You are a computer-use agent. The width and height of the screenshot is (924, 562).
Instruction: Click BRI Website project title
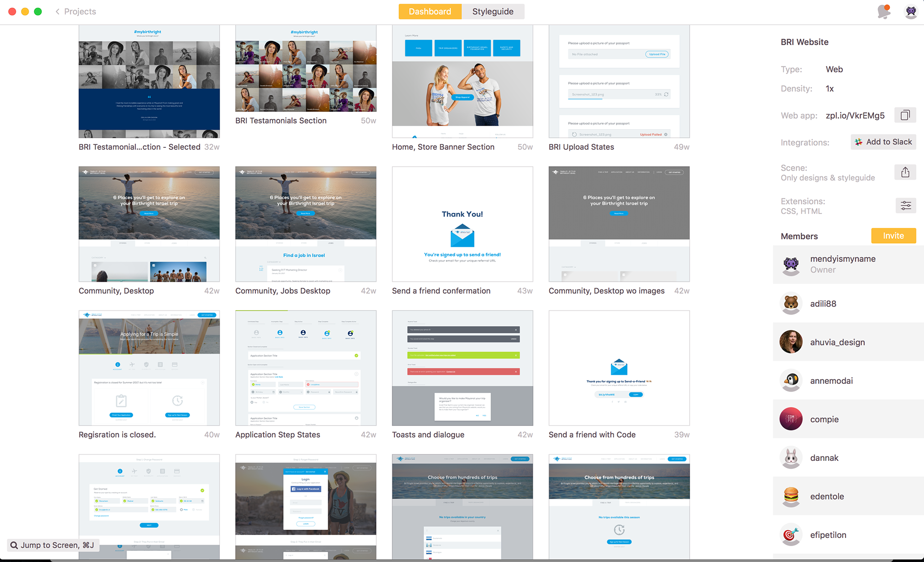pyautogui.click(x=804, y=42)
